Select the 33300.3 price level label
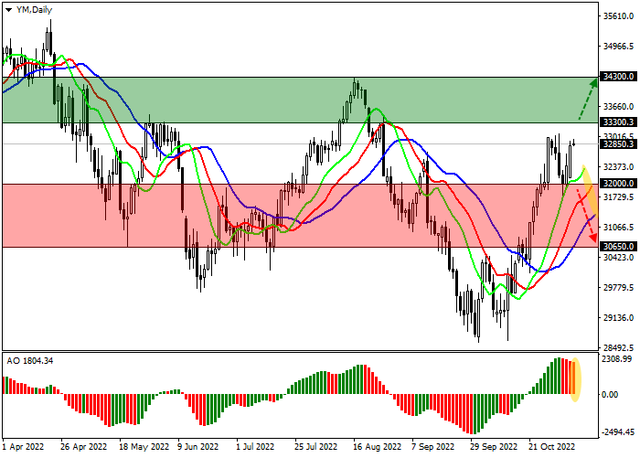Viewport: 640px width, 457px height. [x=618, y=122]
